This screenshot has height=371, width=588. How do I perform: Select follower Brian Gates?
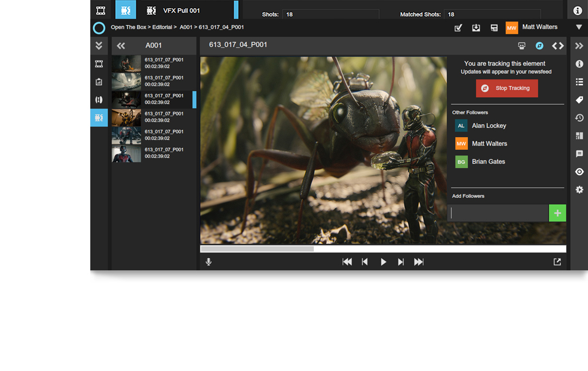[488, 162]
